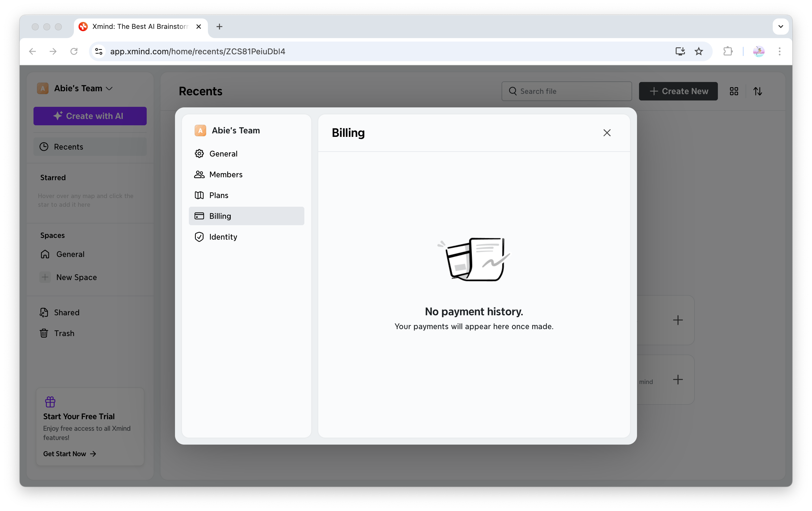812x511 pixels.
Task: Click the Starred section heading
Action: pos(53,178)
